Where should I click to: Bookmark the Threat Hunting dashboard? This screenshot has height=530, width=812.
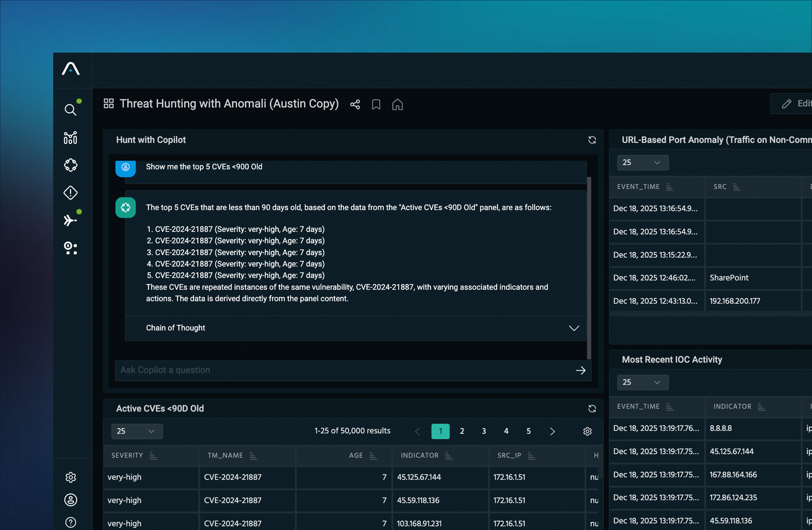pyautogui.click(x=376, y=104)
